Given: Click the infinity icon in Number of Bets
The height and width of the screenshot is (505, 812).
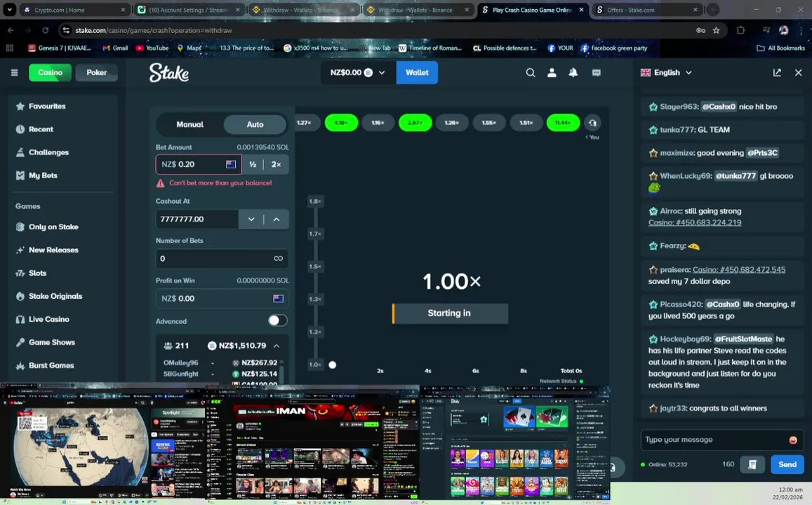Looking at the screenshot, I should coord(278,258).
